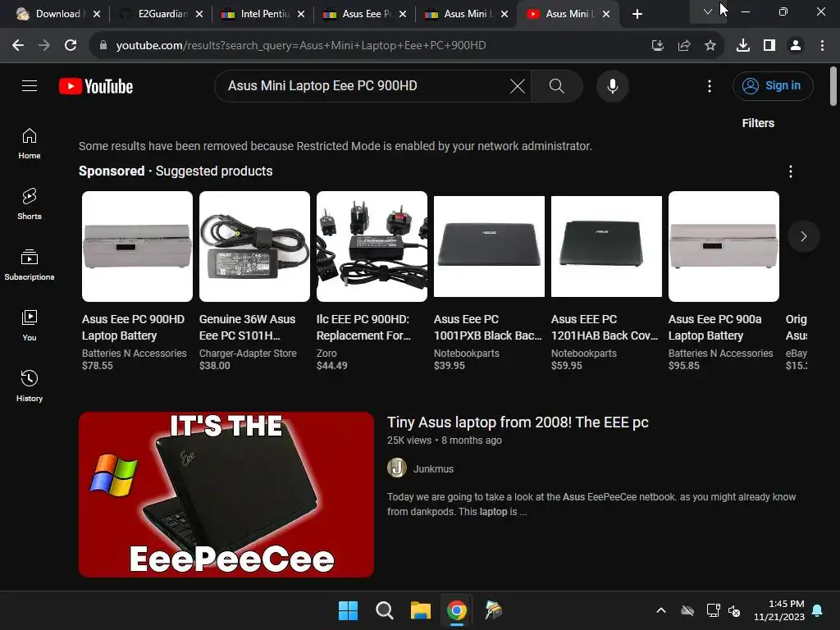Close the Intel Pentium tab

tap(301, 14)
